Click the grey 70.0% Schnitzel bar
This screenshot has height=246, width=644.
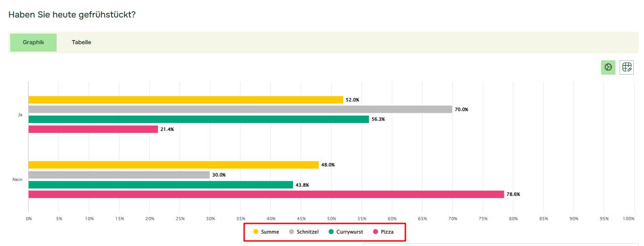[240, 109]
